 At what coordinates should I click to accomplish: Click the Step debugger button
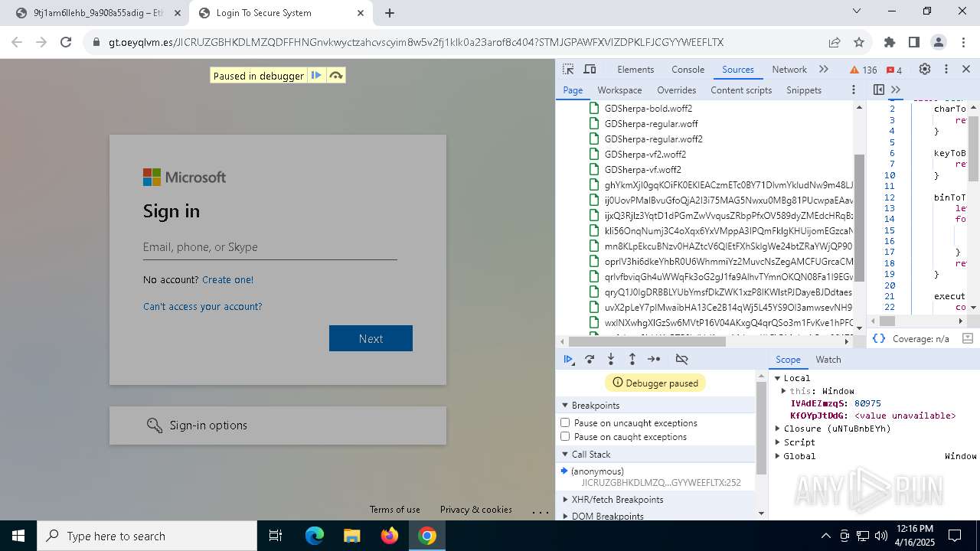click(654, 359)
